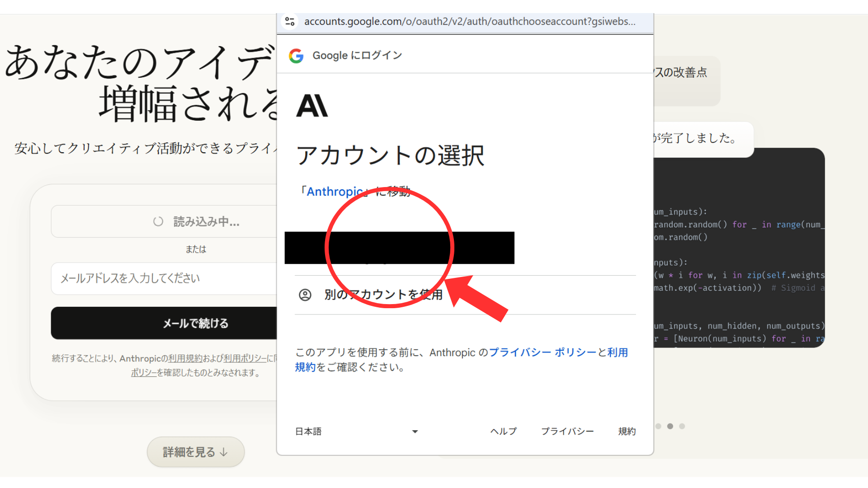Open the 日本語 language dropdown
Image resolution: width=868 pixels, height=488 pixels.
point(357,432)
